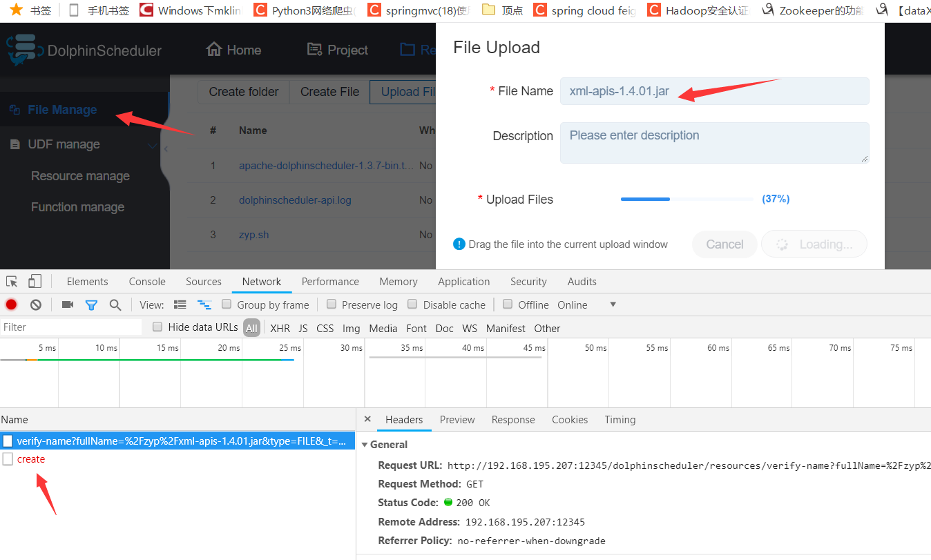
Task: Open the Response tab
Action: 513,419
